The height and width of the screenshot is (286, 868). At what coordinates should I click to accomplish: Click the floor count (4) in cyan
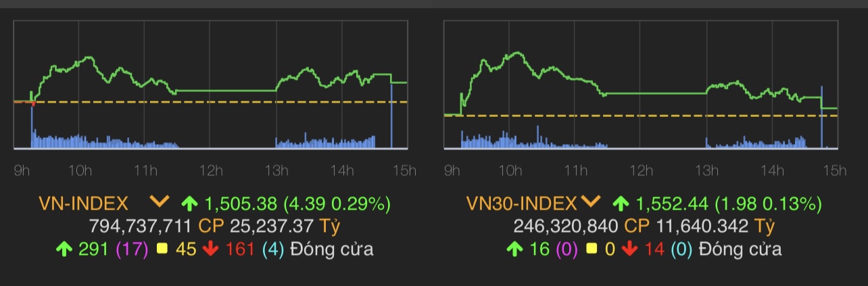[273, 249]
